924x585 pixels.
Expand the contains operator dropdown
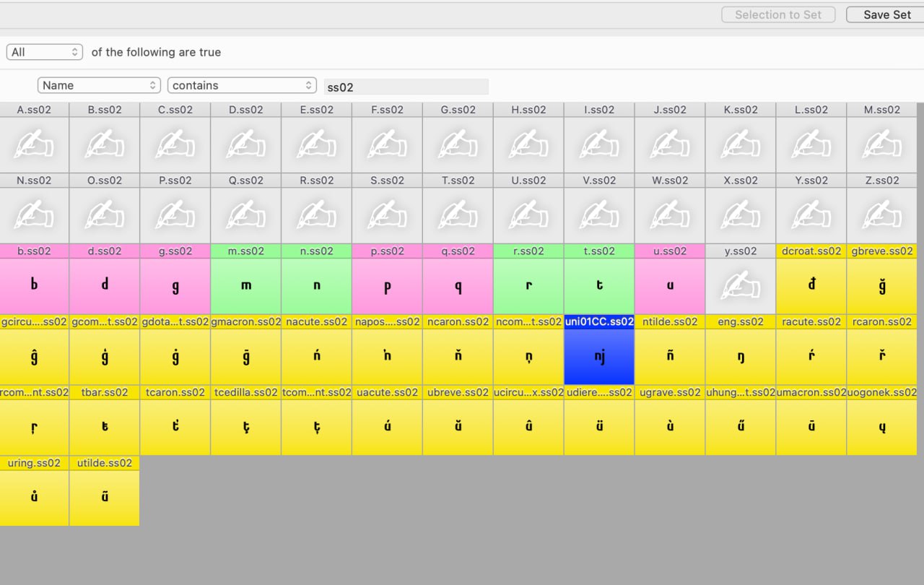click(x=242, y=85)
